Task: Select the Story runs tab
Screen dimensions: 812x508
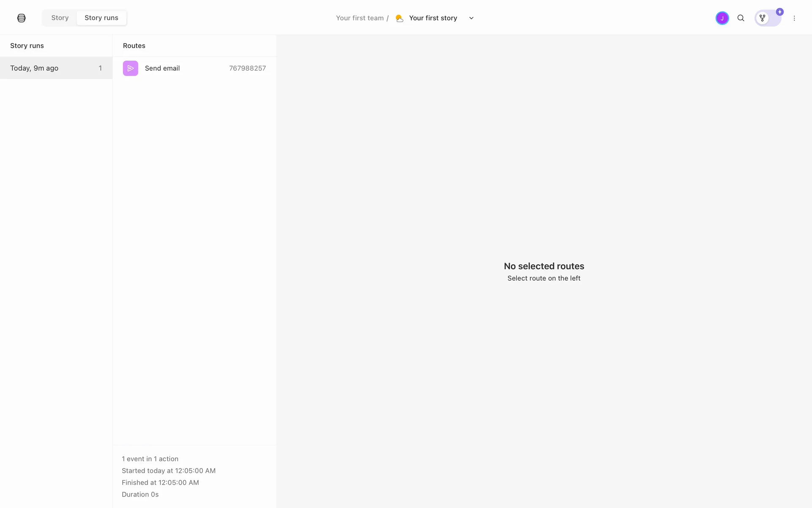Action: (101, 18)
